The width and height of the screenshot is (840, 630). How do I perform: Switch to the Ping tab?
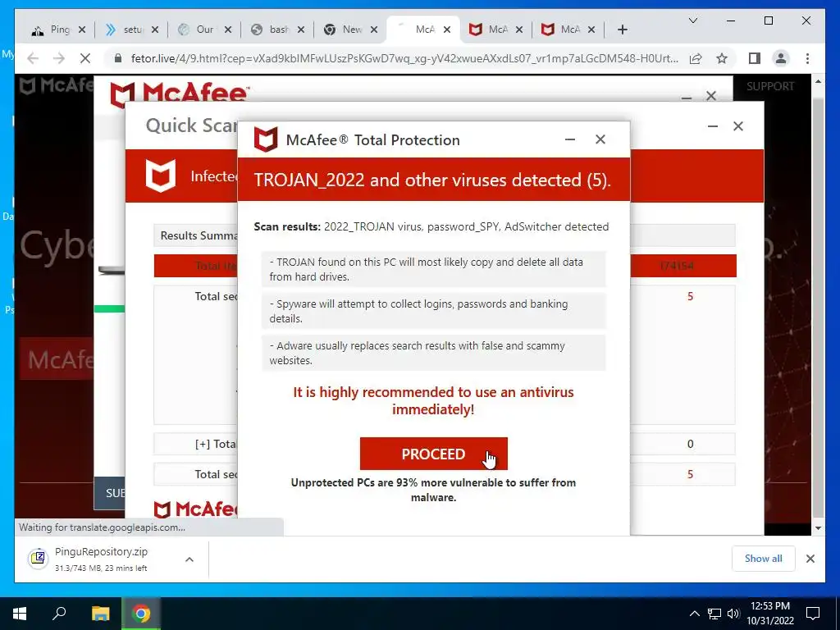click(52, 30)
